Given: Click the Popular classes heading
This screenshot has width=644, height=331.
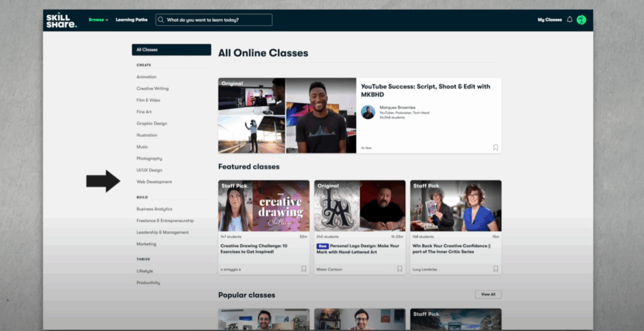Looking at the screenshot, I should (247, 295).
